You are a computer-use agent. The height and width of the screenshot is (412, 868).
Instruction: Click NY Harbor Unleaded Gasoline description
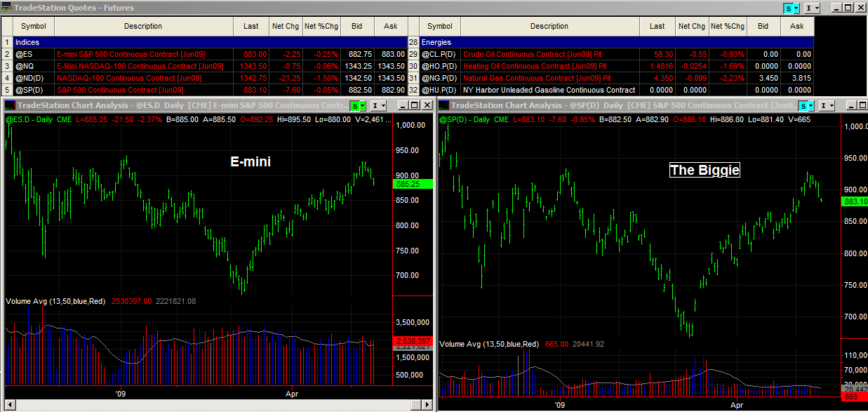(x=550, y=90)
